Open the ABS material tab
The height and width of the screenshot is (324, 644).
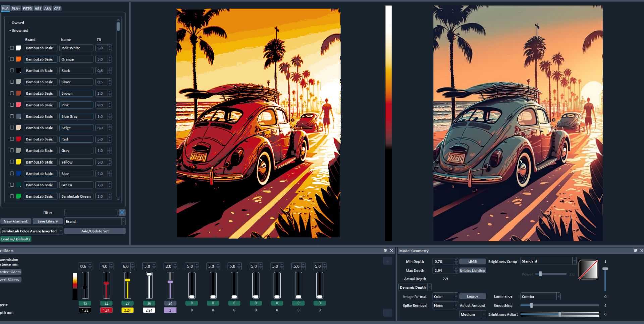tap(38, 9)
